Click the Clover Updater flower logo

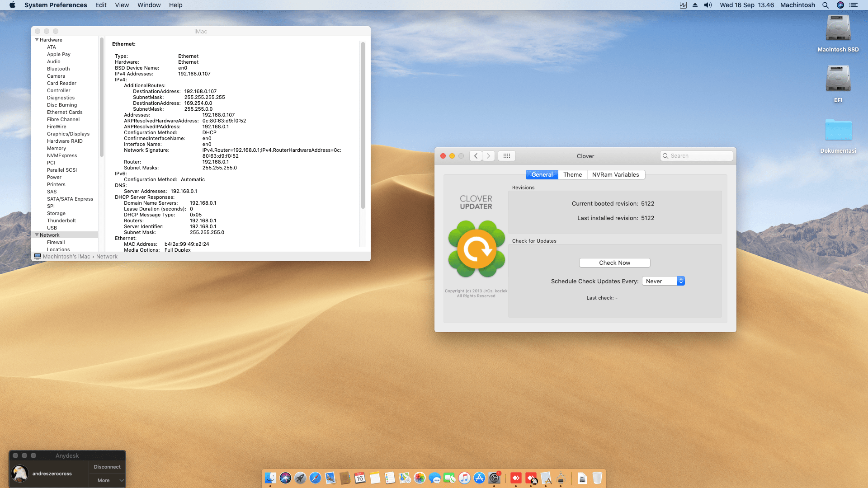click(x=476, y=249)
